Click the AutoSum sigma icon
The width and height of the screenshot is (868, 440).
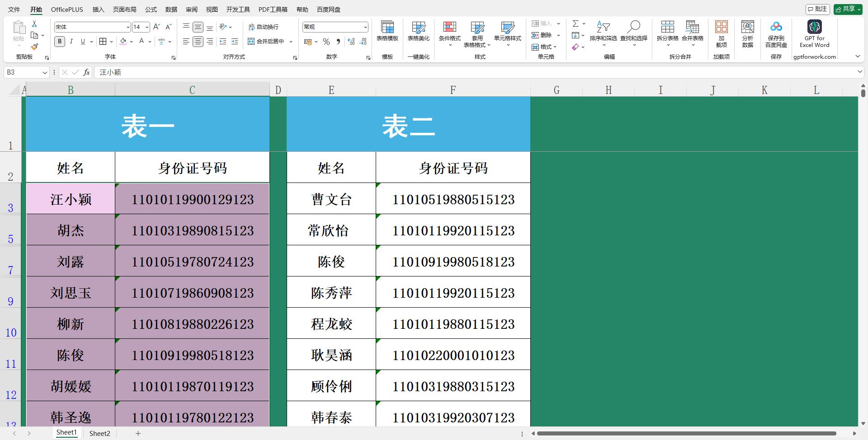point(576,23)
